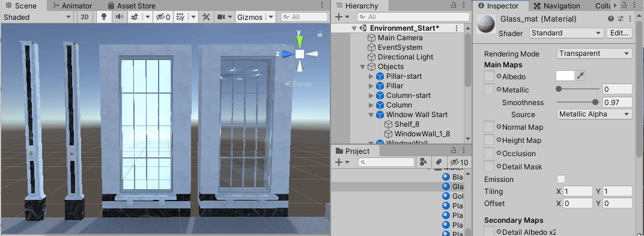Collapse the Objects group arrow
This screenshot has height=236, width=644.
(362, 67)
